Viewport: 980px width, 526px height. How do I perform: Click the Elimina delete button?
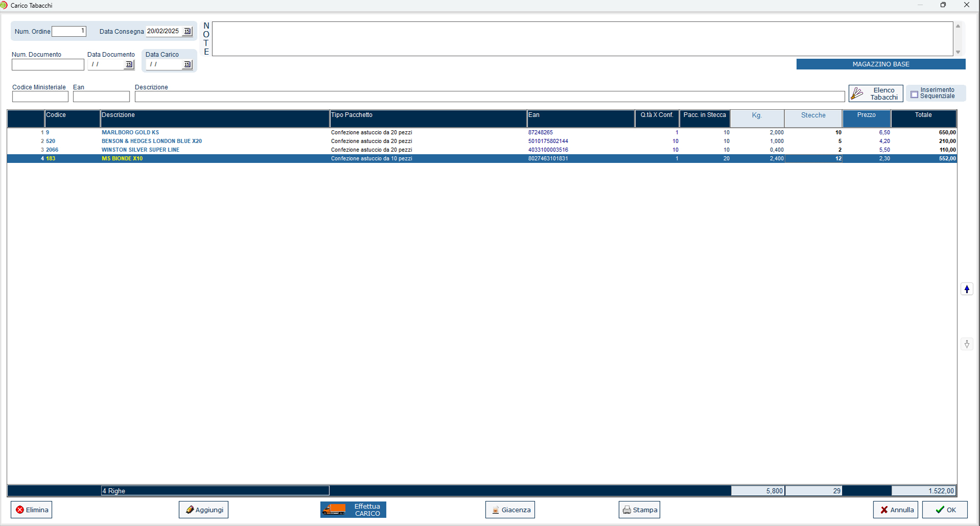pos(32,510)
